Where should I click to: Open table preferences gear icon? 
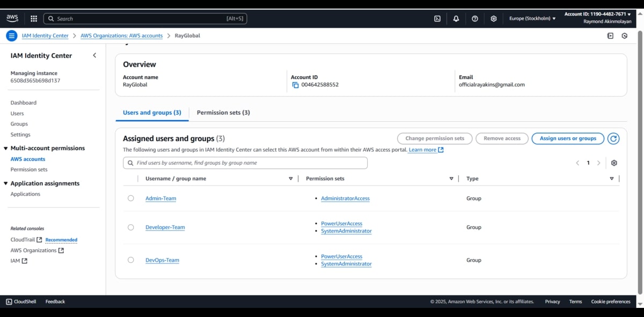pos(614,163)
